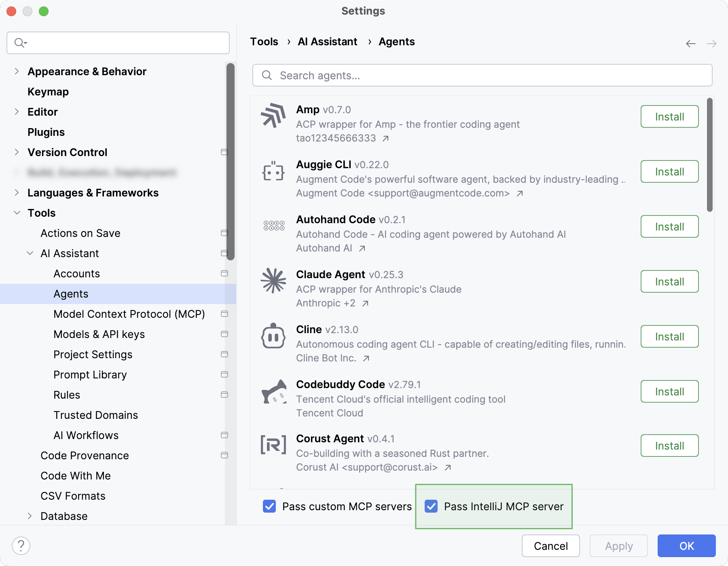
Task: Focus the settings search field
Action: [x=118, y=43]
